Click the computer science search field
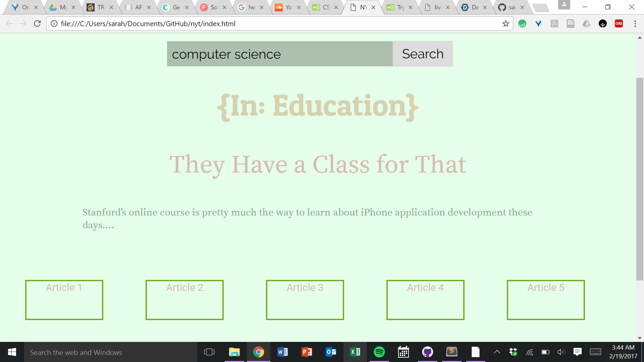 click(x=279, y=54)
